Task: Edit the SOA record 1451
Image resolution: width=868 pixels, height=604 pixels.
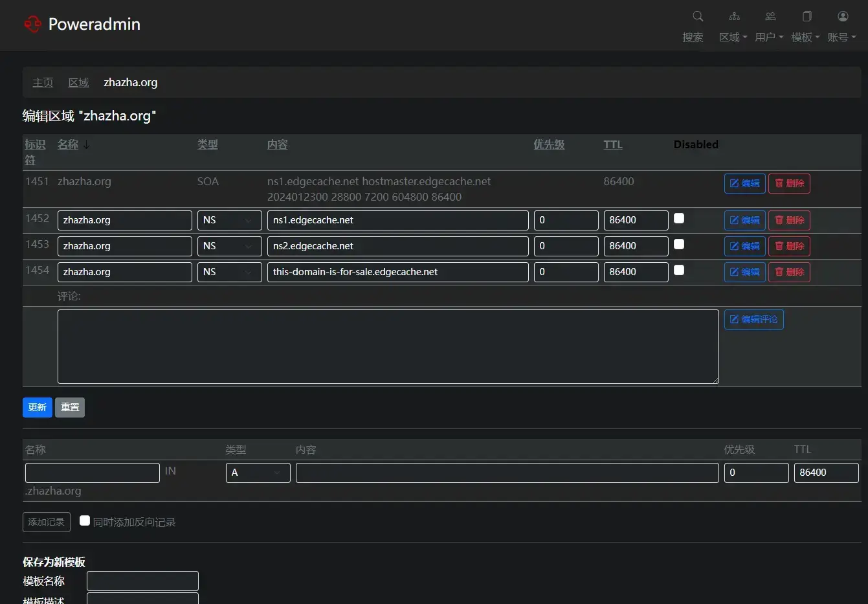Action: 745,183
